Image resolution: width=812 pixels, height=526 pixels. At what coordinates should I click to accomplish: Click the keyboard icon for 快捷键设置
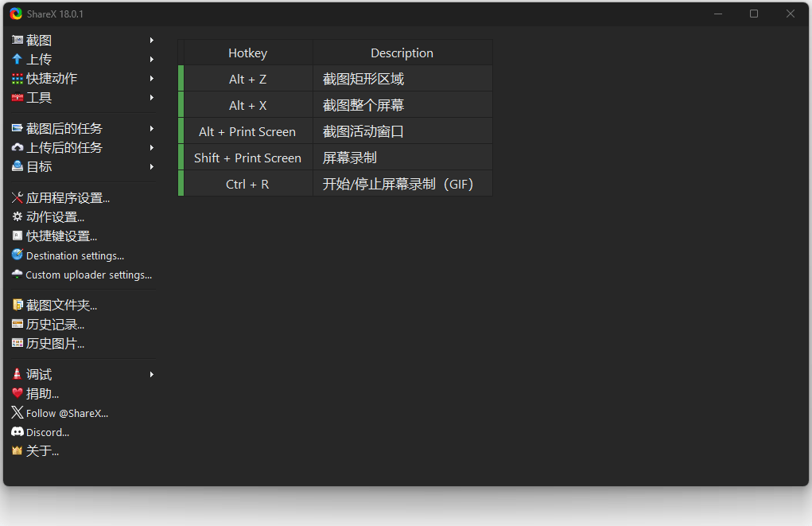pyautogui.click(x=17, y=236)
